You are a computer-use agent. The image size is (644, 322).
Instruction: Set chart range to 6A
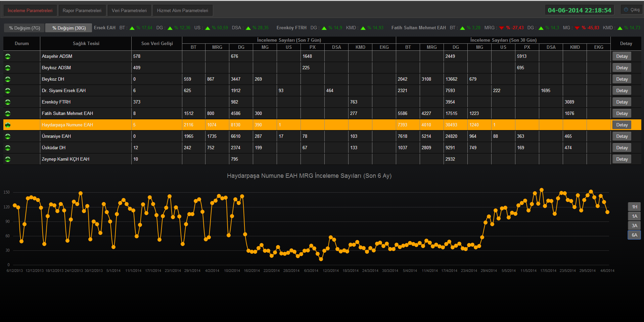coord(634,235)
